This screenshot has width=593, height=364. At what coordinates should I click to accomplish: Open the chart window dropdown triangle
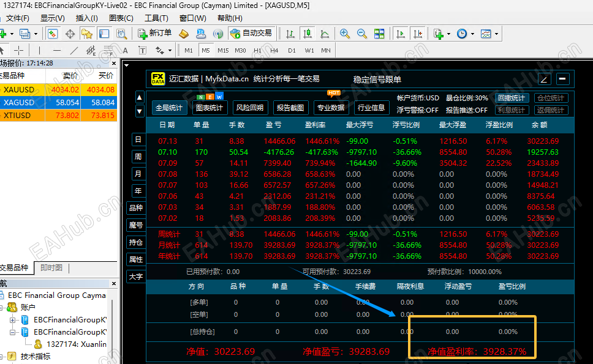127,65
